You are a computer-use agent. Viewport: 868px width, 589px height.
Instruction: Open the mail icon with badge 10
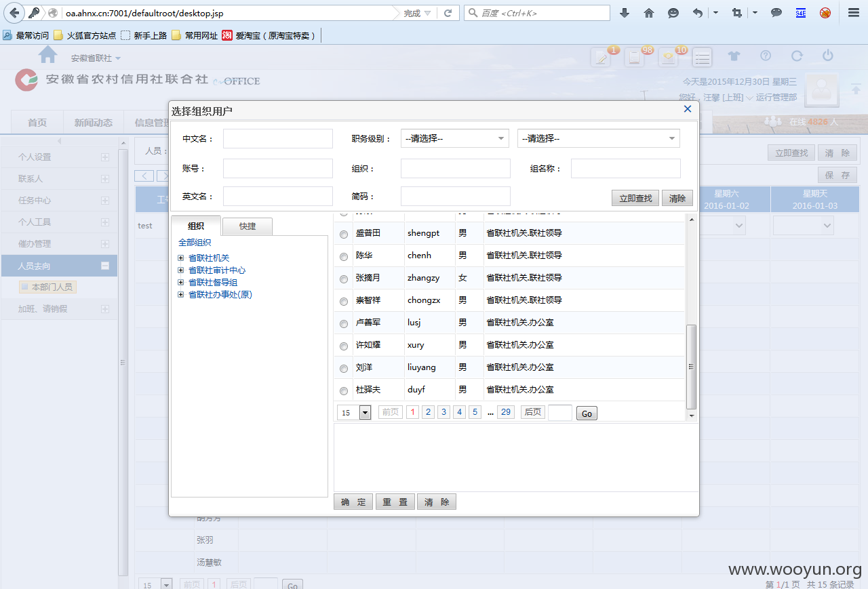tap(669, 58)
